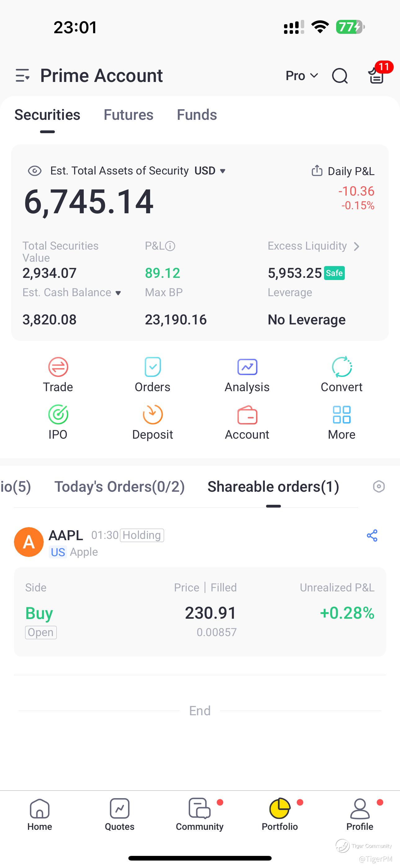This screenshot has width=400, height=868.
Task: Tap the Convert currency icon
Action: [x=341, y=367]
